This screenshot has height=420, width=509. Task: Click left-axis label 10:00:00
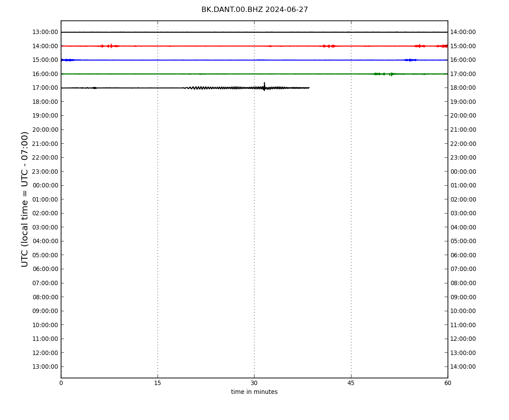coord(45,325)
